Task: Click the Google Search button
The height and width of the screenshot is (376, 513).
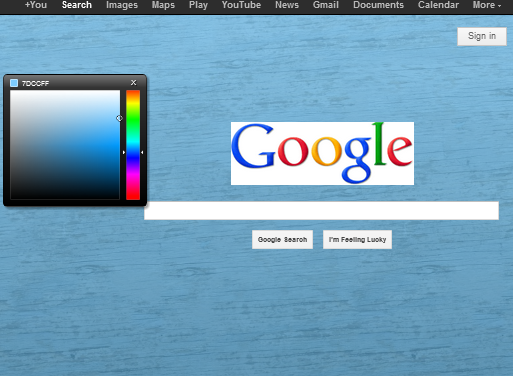Action: coord(282,239)
